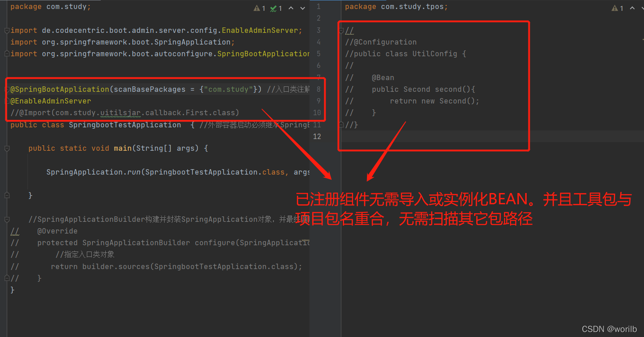Click 'SpringbootTestApplication.class' in the run call

tap(215, 172)
